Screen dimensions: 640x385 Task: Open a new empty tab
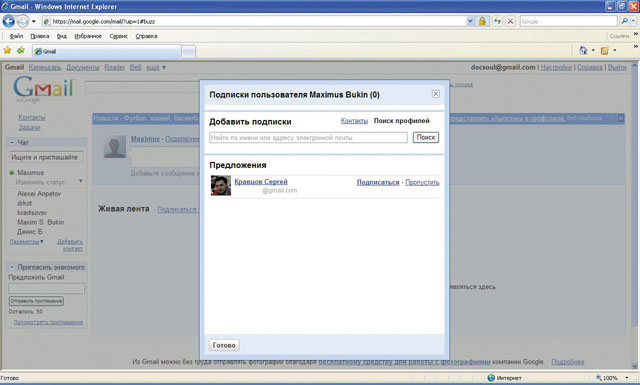(x=188, y=52)
